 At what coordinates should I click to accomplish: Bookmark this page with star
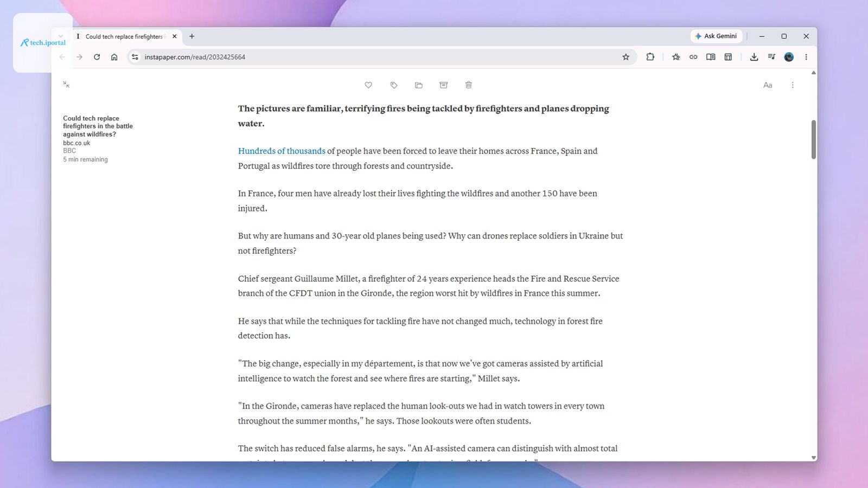pos(626,57)
